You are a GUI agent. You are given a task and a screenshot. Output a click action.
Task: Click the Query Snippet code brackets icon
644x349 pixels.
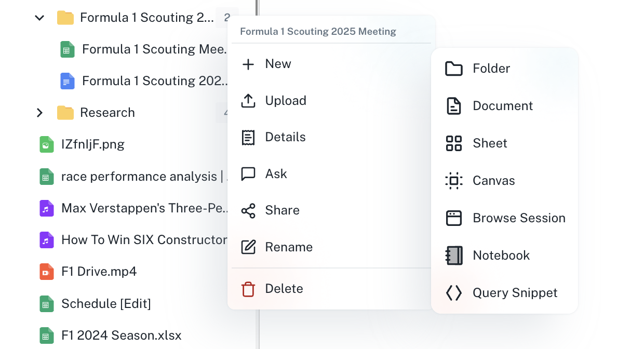point(454,293)
